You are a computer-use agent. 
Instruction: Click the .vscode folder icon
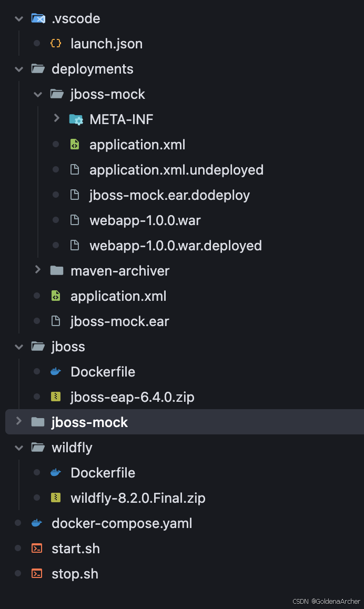point(38,18)
